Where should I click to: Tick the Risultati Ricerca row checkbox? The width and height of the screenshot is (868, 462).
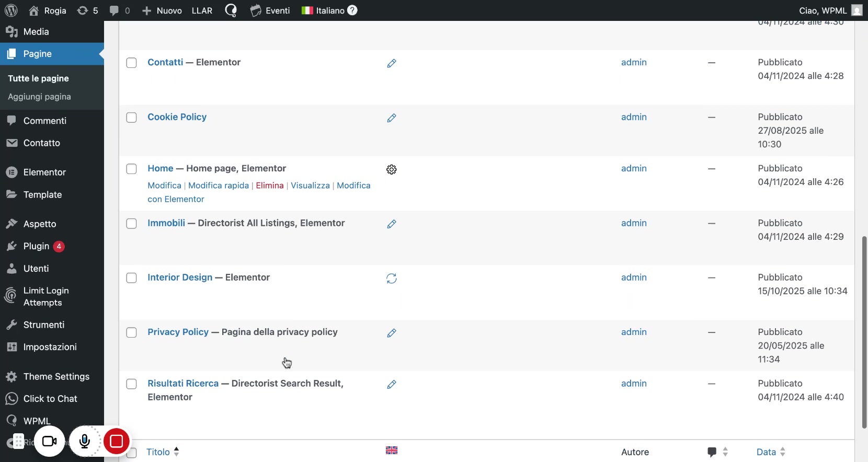pyautogui.click(x=132, y=384)
